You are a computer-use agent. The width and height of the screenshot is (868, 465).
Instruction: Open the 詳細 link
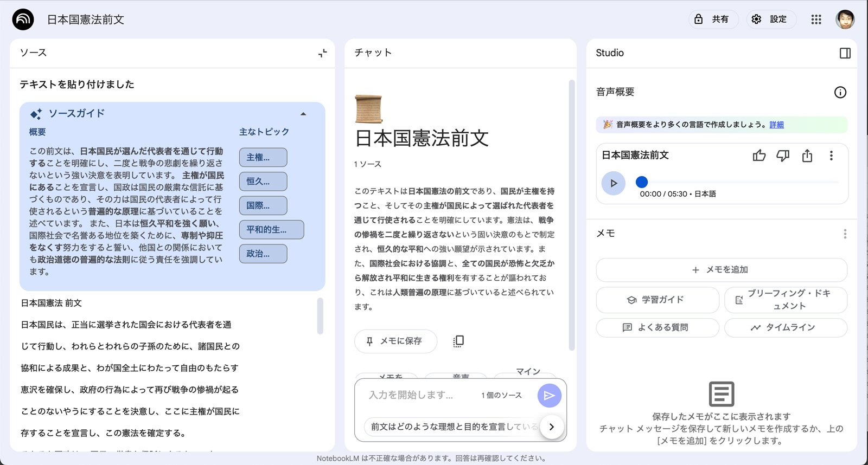[x=776, y=125]
